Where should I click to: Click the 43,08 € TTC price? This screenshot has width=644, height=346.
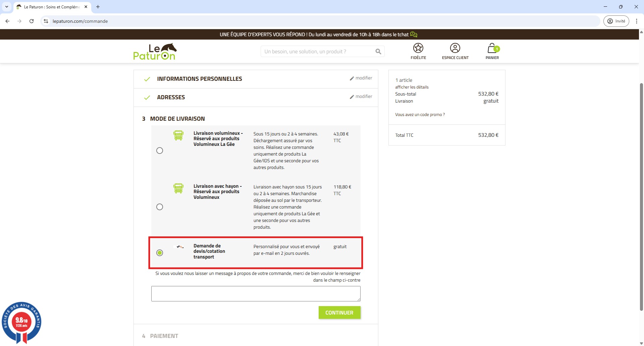pyautogui.click(x=341, y=137)
